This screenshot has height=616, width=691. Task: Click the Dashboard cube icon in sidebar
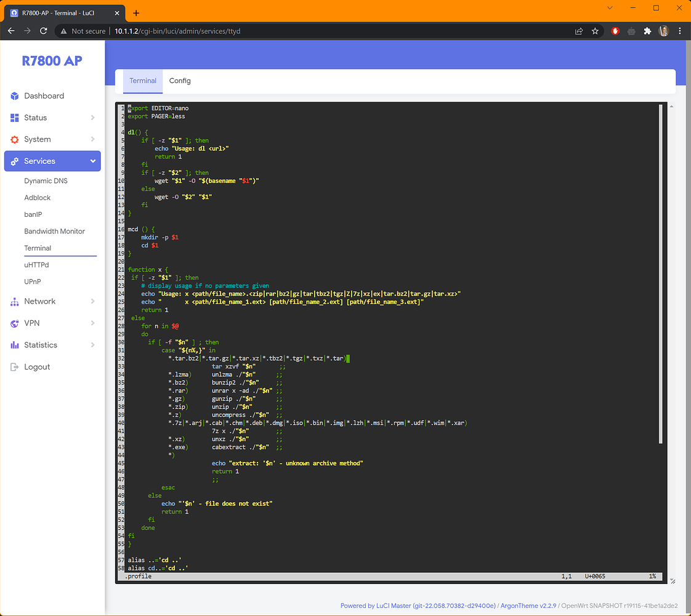coord(15,96)
